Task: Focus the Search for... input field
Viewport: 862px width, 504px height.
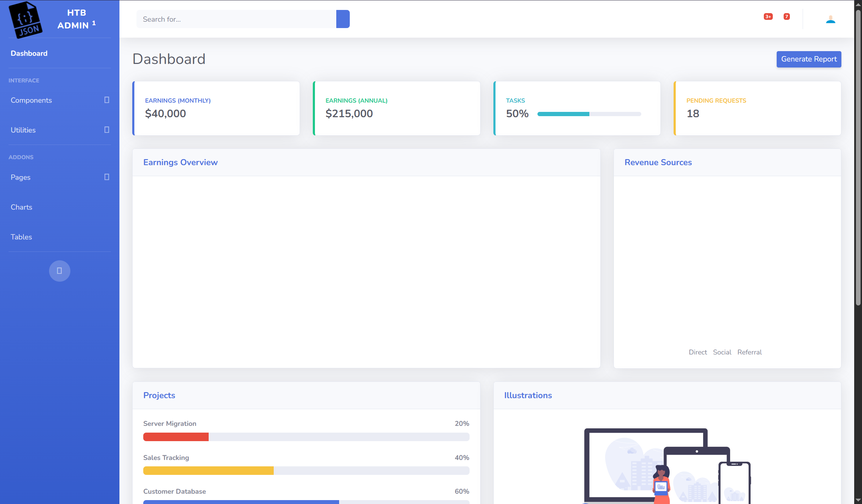Action: 236,19
